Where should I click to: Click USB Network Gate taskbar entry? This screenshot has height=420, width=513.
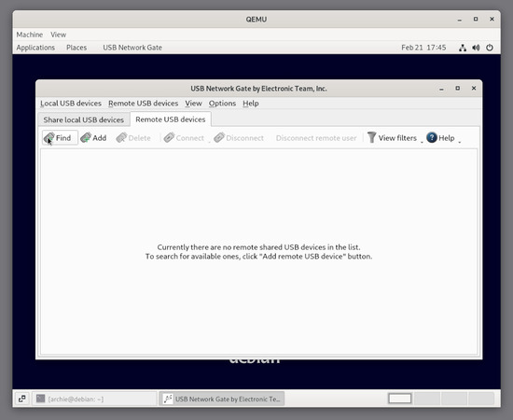pos(222,399)
